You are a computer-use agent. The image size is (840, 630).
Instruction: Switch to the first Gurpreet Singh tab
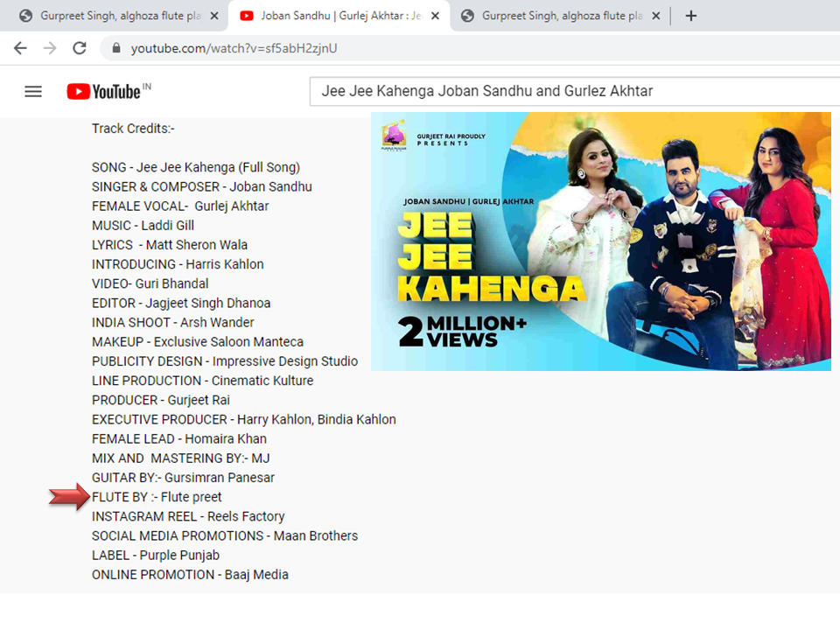[114, 16]
